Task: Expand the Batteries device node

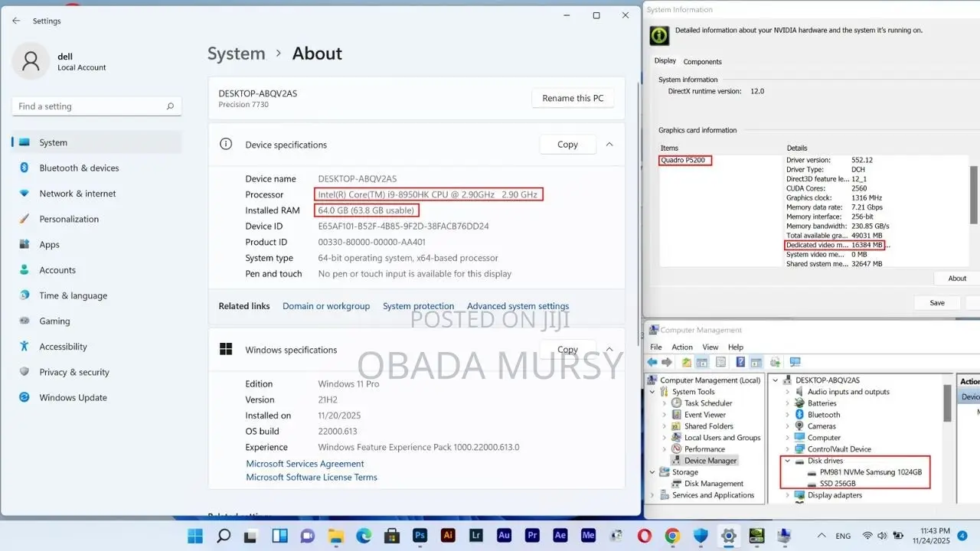Action: [x=787, y=403]
